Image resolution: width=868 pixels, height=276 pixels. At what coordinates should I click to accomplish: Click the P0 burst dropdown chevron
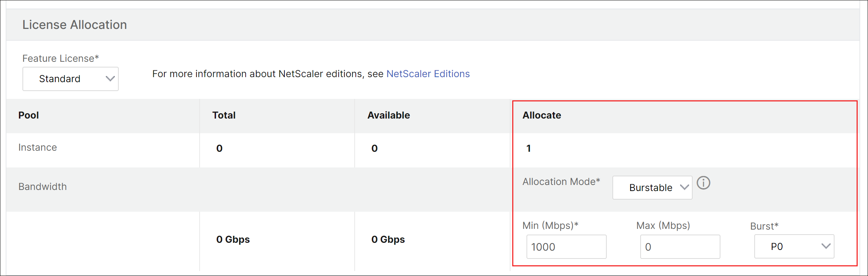coord(826,246)
